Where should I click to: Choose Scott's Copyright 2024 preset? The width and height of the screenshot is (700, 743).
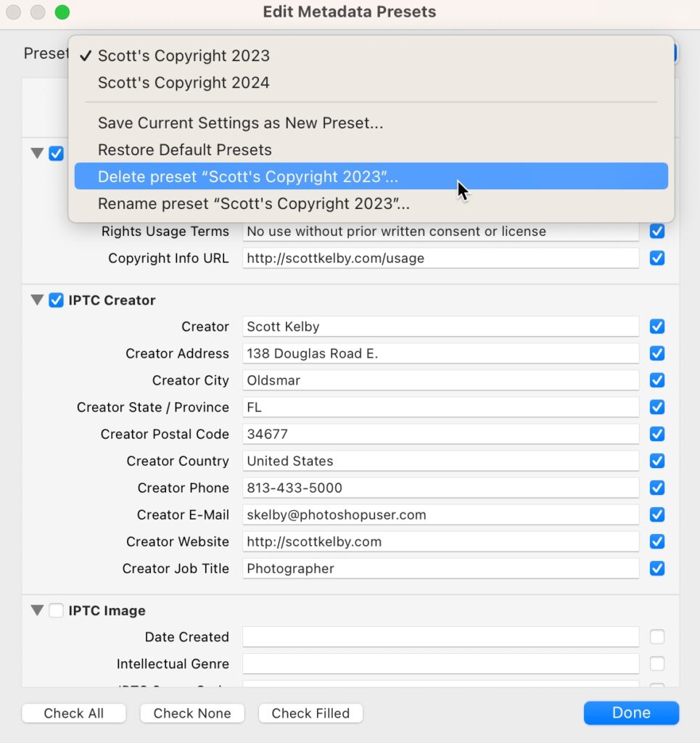coord(371,83)
